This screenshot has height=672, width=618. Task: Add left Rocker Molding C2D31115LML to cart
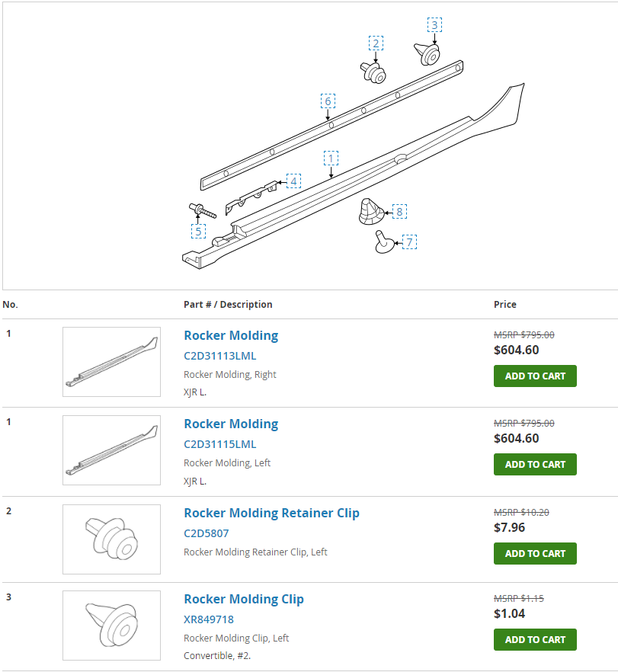pyautogui.click(x=535, y=464)
